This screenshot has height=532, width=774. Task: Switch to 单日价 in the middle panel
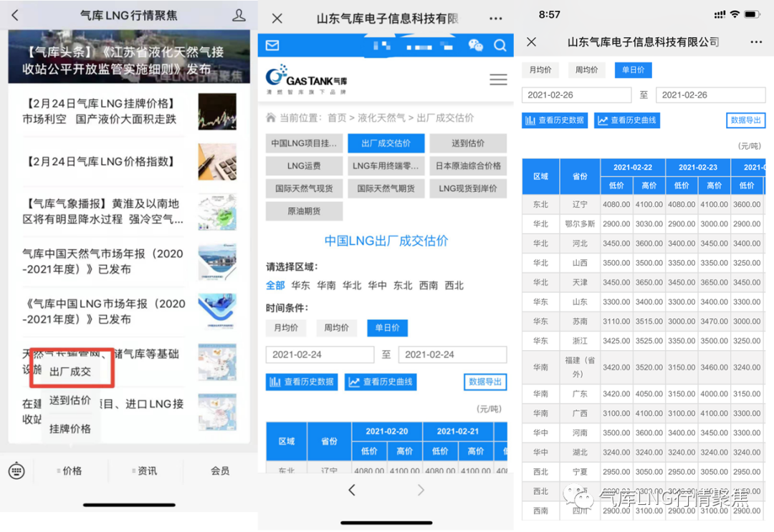coord(387,328)
